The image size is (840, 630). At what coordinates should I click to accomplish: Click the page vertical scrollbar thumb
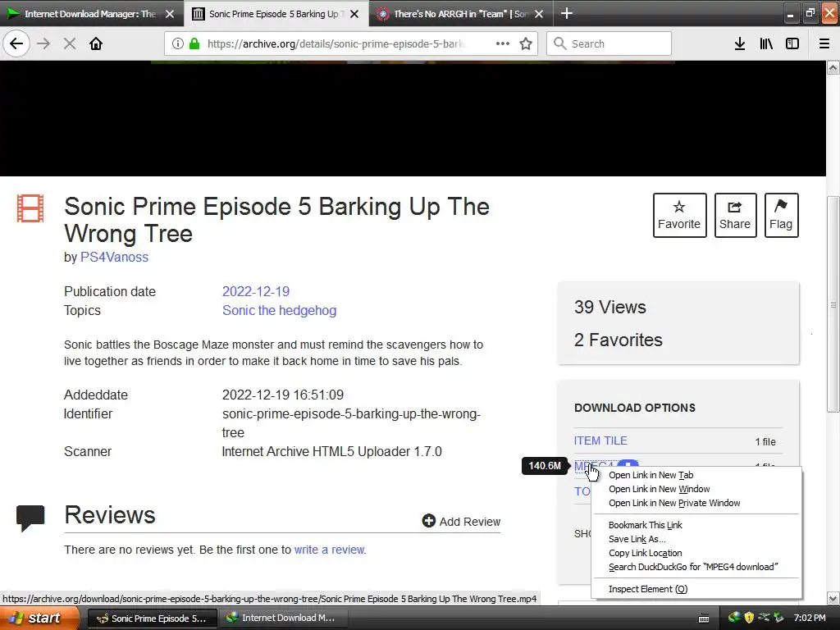click(x=833, y=304)
